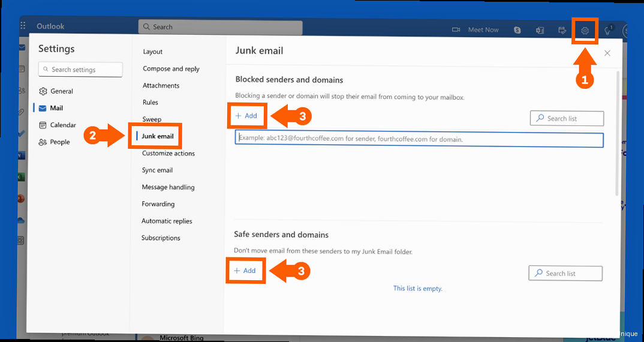Open the My Day calendar-check icon
Image resolution: width=644 pixels, height=342 pixels.
tap(562, 30)
